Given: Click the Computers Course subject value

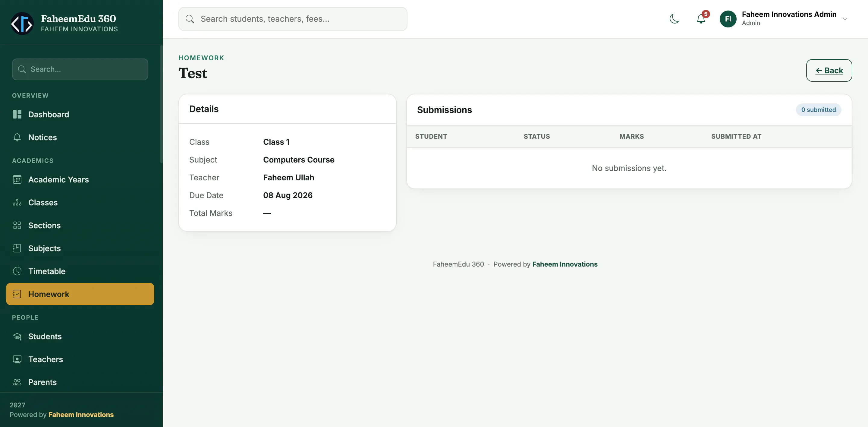Looking at the screenshot, I should pos(299,160).
